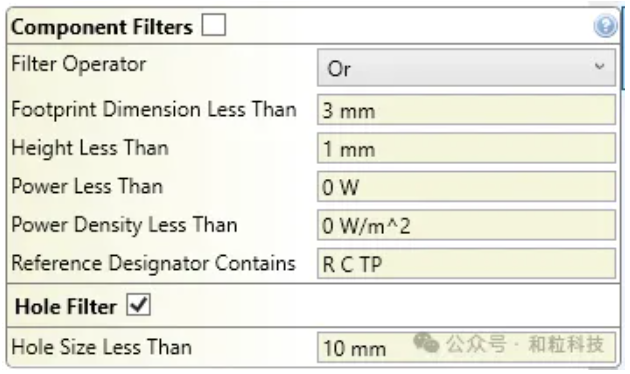
Task: Click the Hole Size Less Than label
Action: 102,347
